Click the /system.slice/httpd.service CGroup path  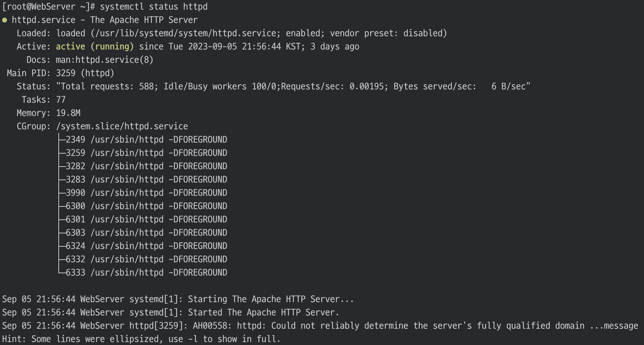[122, 126]
